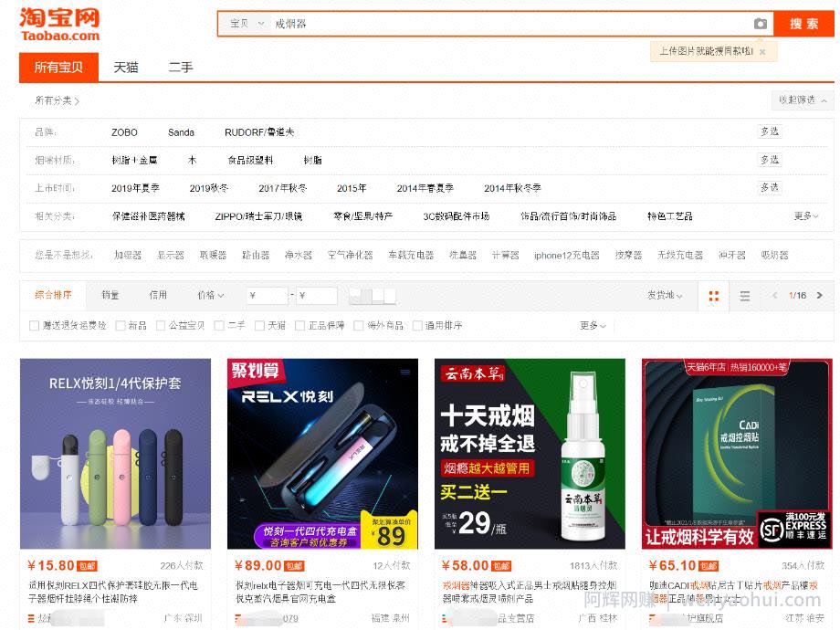Click the camera image-search icon
The image size is (840, 630).
761,24
